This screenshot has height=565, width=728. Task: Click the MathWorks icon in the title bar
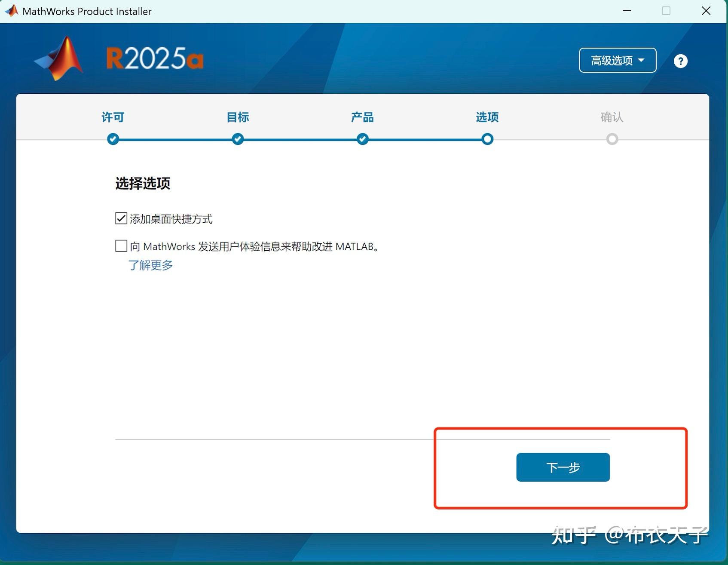click(x=11, y=11)
